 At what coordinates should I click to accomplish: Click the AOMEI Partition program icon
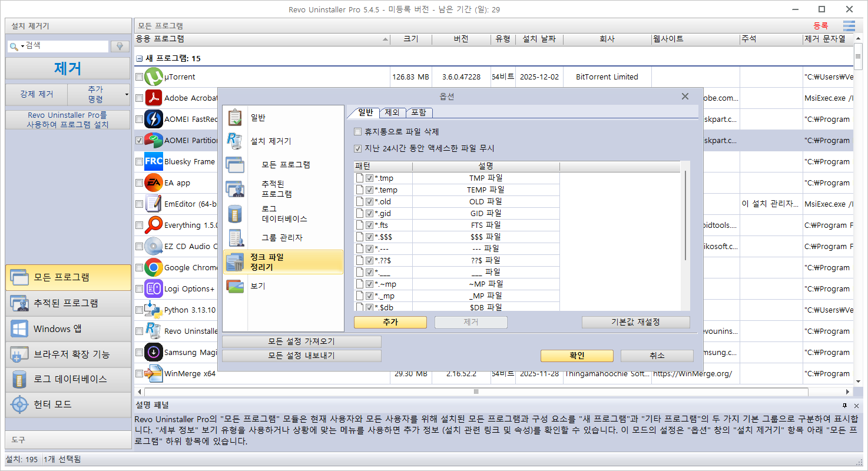(154, 141)
